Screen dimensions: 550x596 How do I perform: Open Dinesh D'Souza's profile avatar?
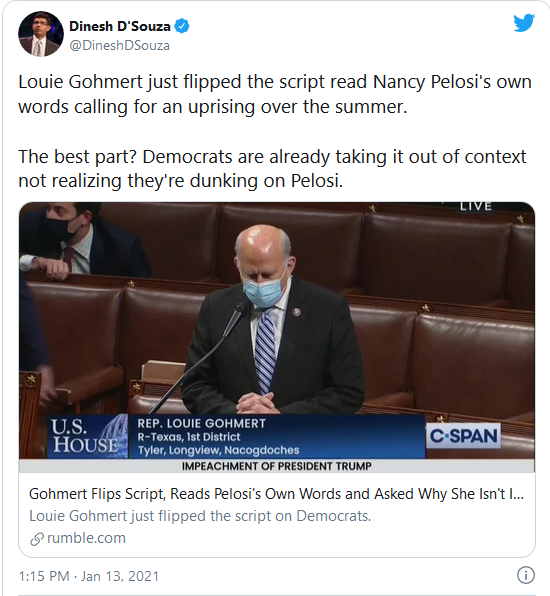tap(41, 34)
